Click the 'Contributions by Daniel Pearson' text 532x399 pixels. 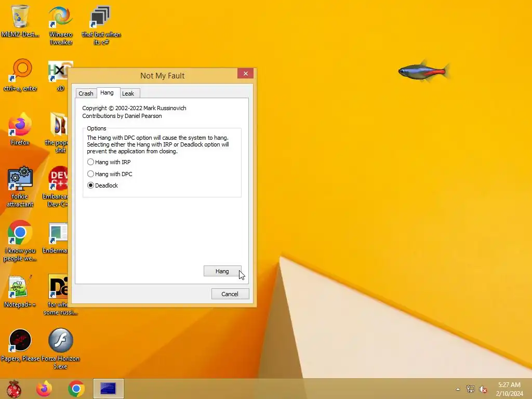pyautogui.click(x=122, y=116)
